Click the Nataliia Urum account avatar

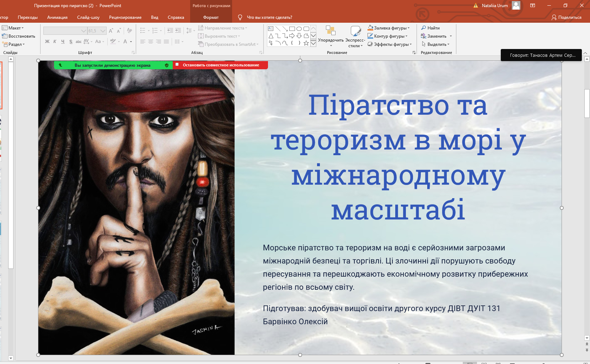(516, 5)
